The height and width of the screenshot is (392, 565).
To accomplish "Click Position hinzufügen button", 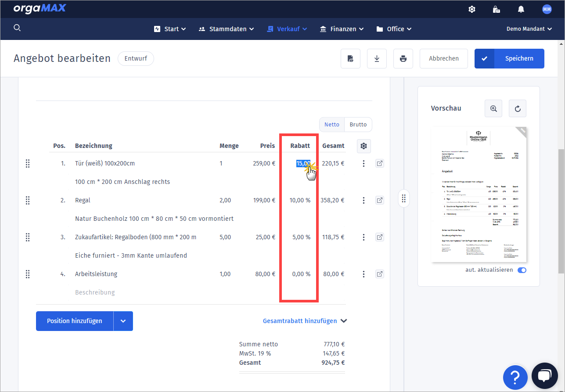I will [75, 321].
